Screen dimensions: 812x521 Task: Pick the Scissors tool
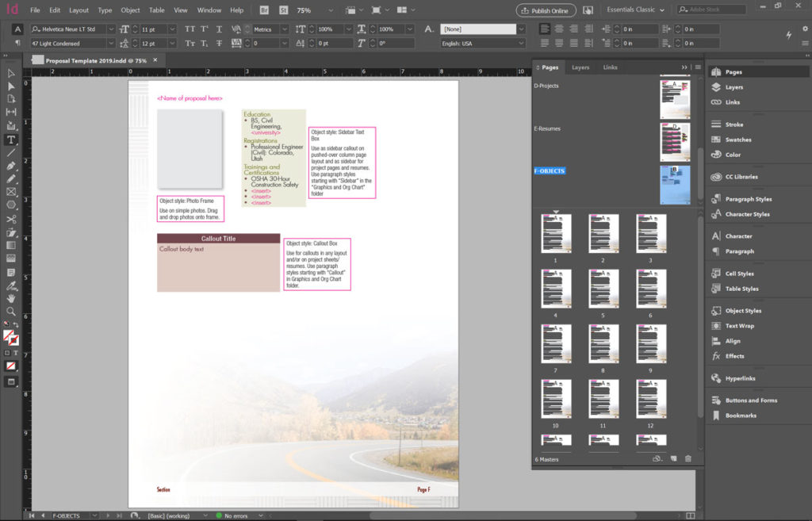tap(11, 220)
